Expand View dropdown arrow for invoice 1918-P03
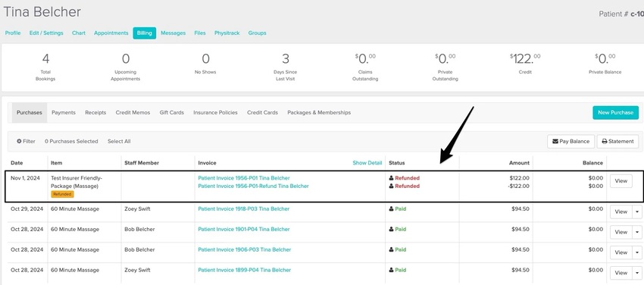Viewport: 644px width, 285px height. 636,212
